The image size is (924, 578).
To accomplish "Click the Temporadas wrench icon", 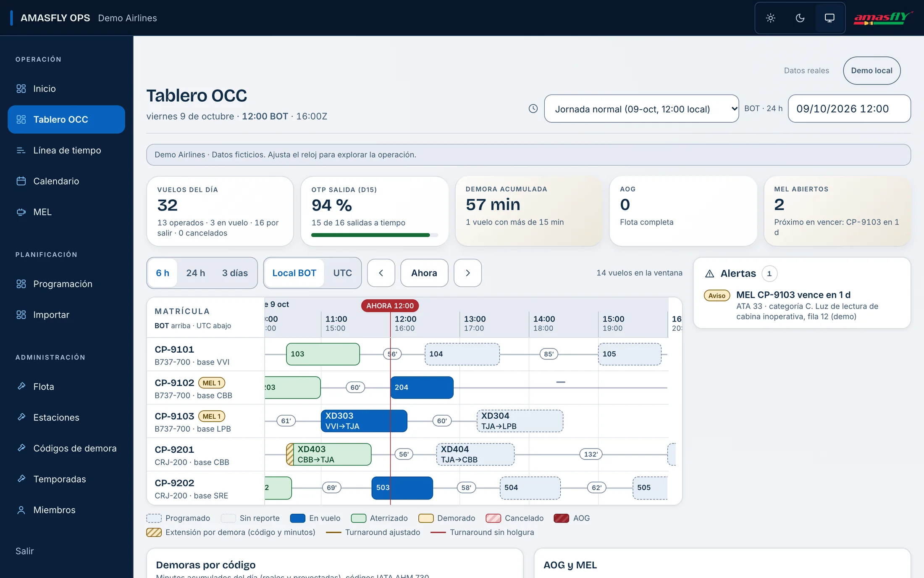I will (x=21, y=479).
